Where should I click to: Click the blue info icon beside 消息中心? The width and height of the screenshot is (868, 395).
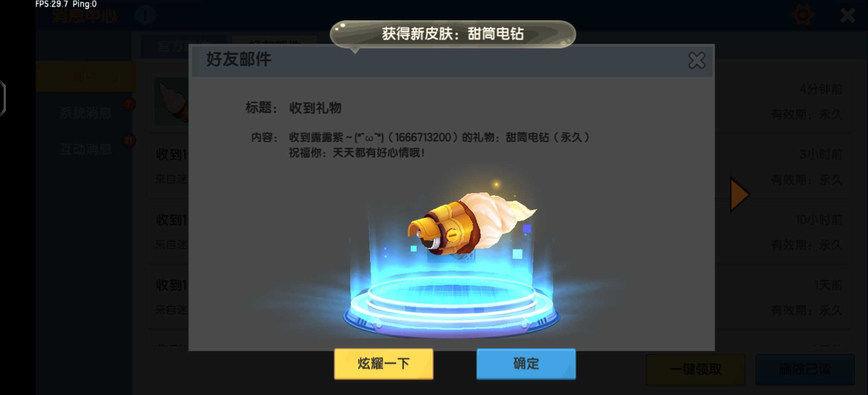tap(145, 15)
